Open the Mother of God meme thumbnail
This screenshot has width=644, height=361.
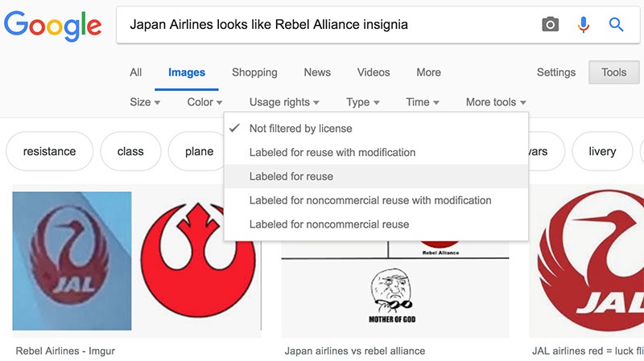pyautogui.click(x=395, y=289)
